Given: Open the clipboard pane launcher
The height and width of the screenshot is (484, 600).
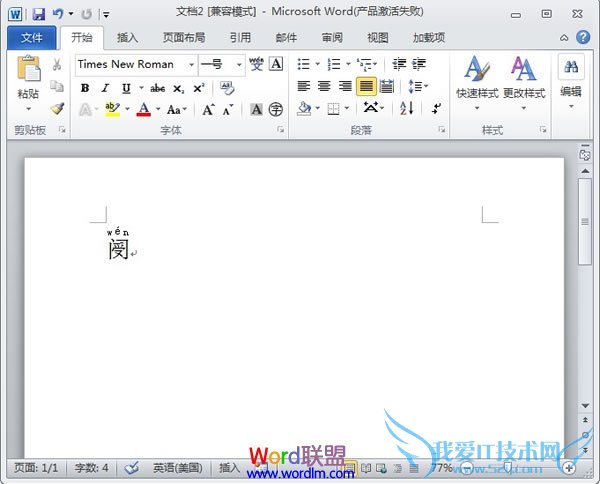Looking at the screenshot, I should [x=62, y=130].
